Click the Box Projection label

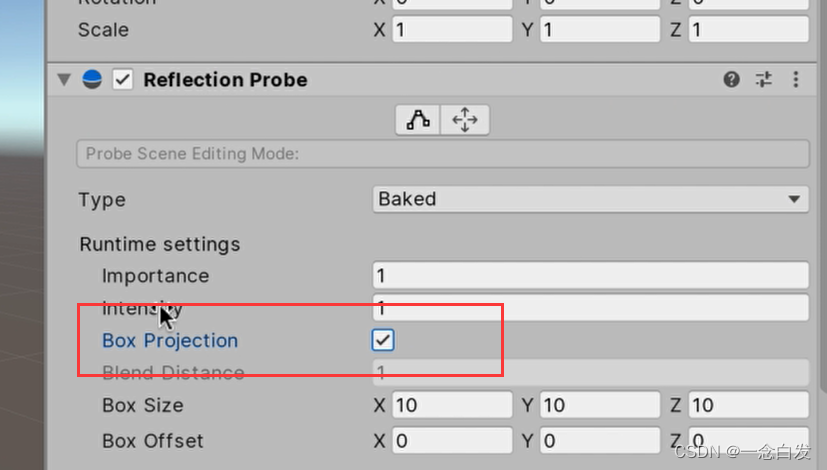click(170, 340)
